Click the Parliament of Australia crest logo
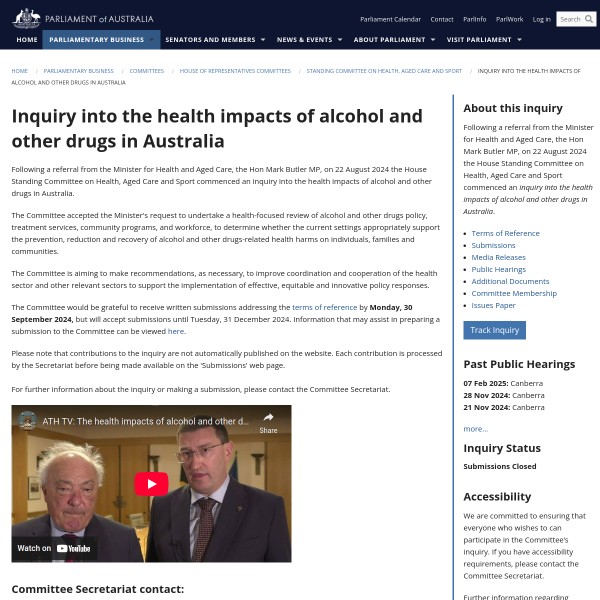 [27, 17]
